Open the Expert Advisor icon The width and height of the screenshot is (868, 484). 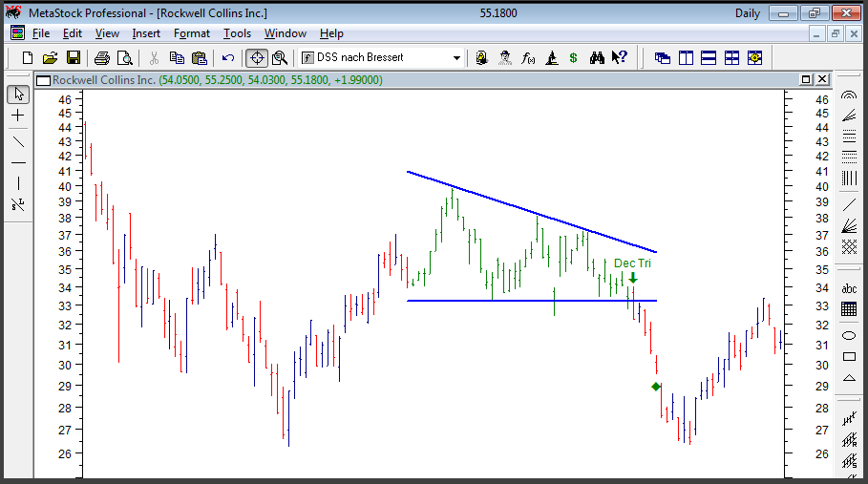click(481, 57)
